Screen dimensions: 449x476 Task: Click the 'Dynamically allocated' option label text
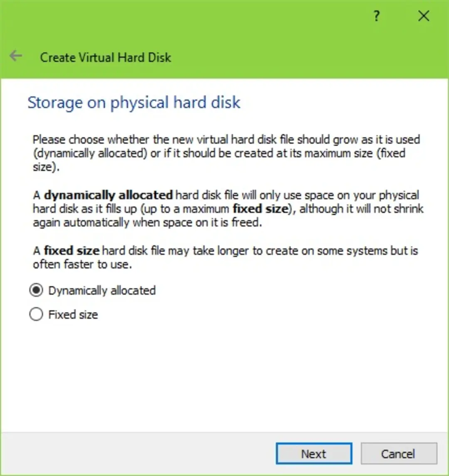tap(102, 290)
